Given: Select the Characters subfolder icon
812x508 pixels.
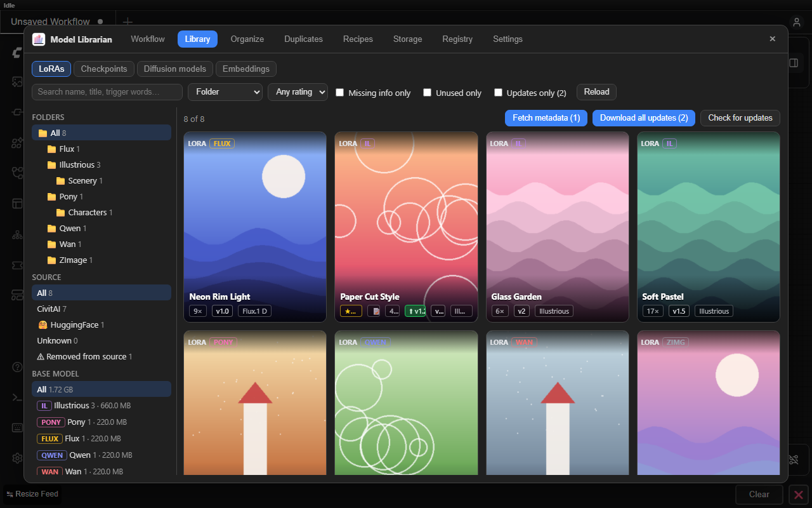Looking at the screenshot, I should click(x=61, y=213).
